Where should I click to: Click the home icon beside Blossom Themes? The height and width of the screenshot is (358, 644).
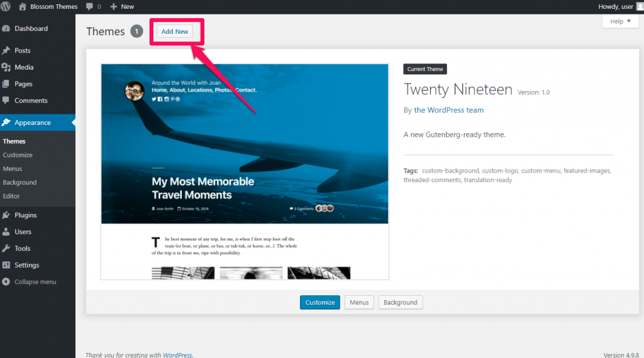[x=23, y=6]
